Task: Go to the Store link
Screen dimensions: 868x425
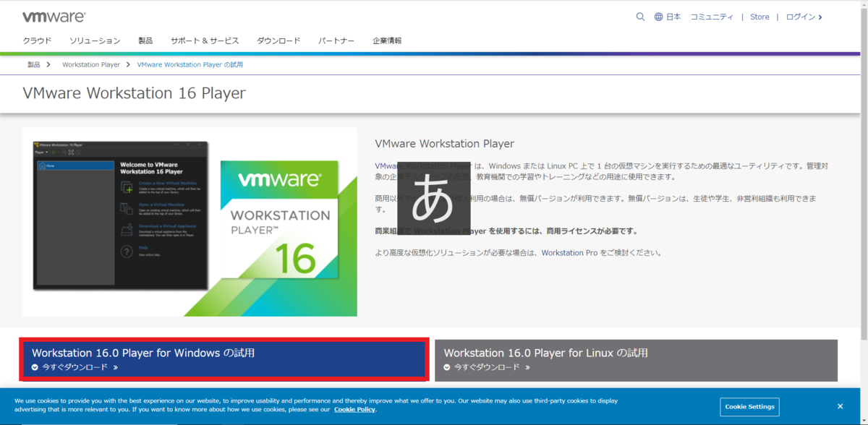Action: pos(759,17)
